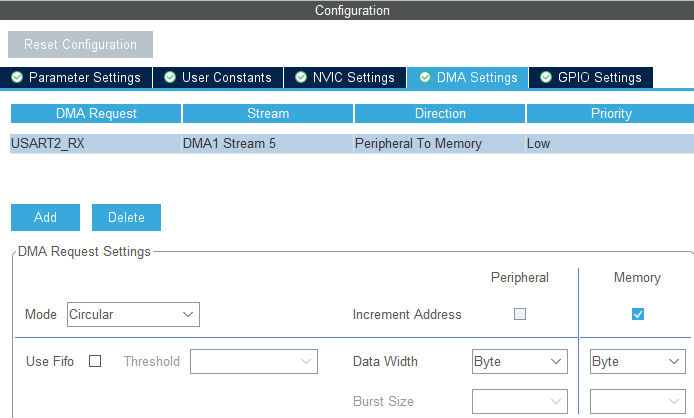
Task: Add a new DMA request
Action: tap(46, 217)
